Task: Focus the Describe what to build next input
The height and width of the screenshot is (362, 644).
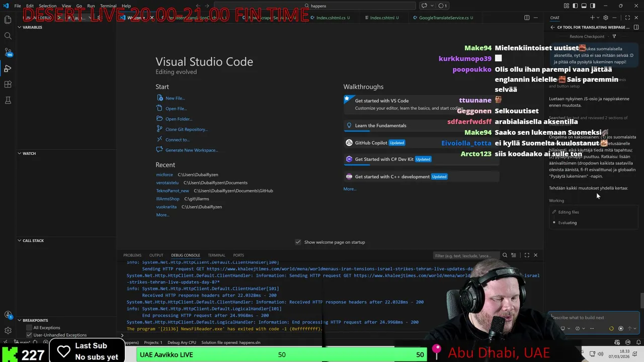Action: point(594,318)
